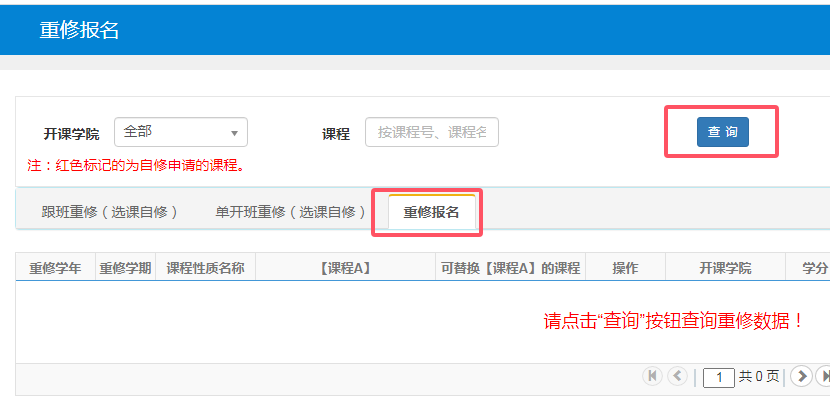Switch to the 跟班重修（选课自修）tab
Viewport: 830px width, 412px height.
pyautogui.click(x=110, y=212)
